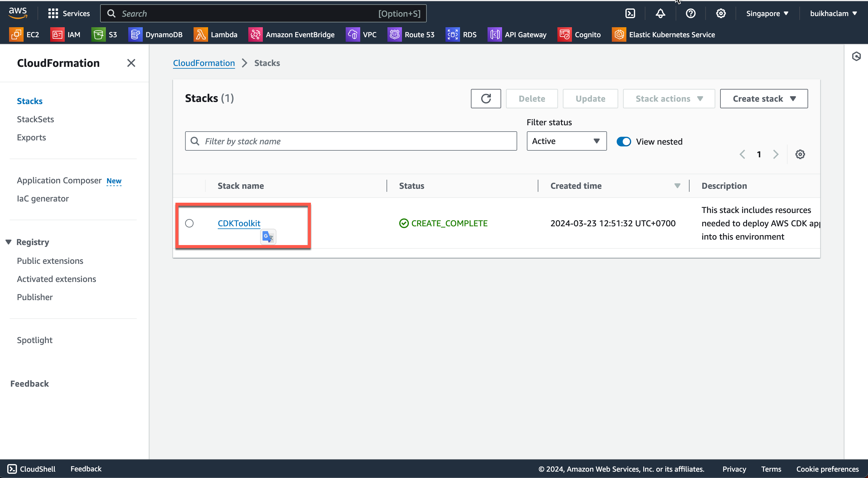This screenshot has height=478, width=868.
Task: Open Activated extensions in the sidebar
Action: click(x=56, y=279)
